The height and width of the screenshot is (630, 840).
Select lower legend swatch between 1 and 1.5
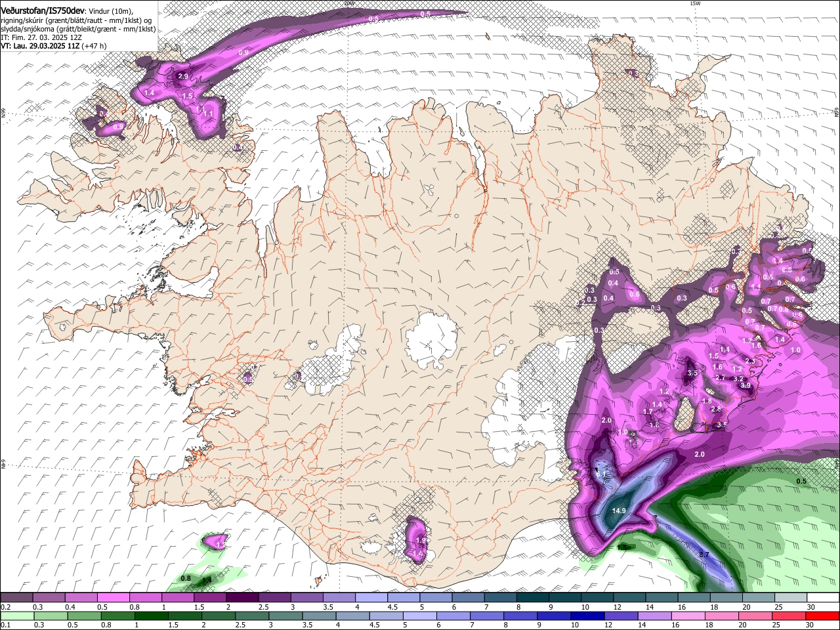point(151,616)
